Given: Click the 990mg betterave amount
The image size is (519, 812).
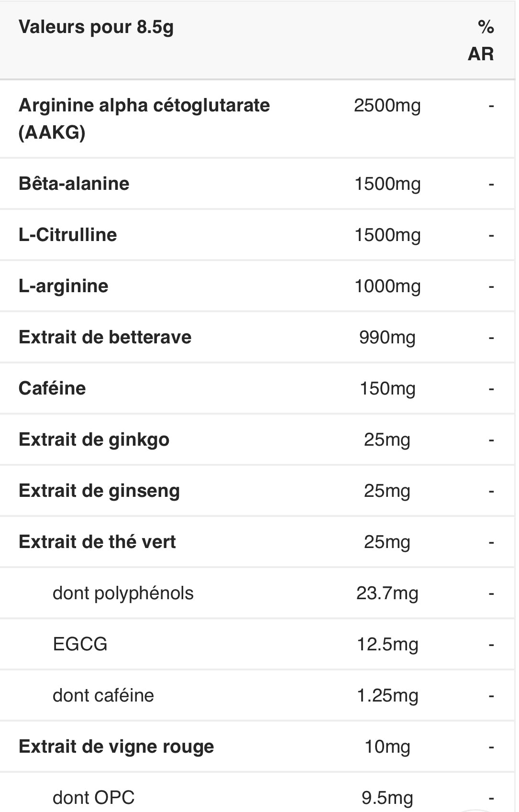Looking at the screenshot, I should 387,338.
